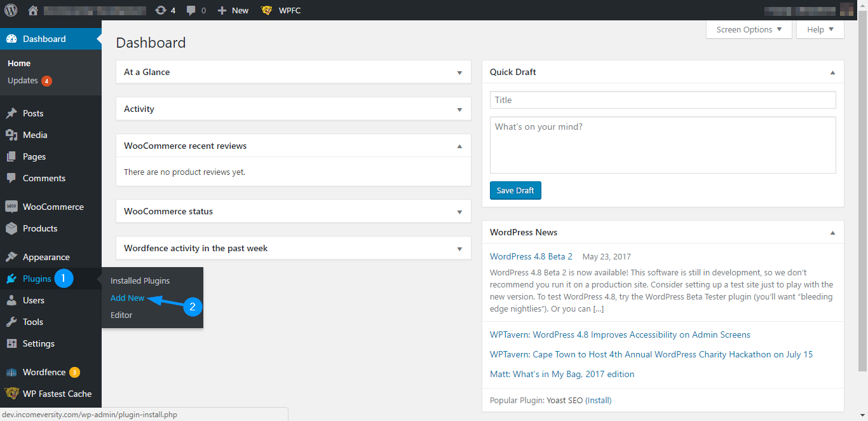
Task: Collapse the Quick Draft widget
Action: (x=832, y=72)
